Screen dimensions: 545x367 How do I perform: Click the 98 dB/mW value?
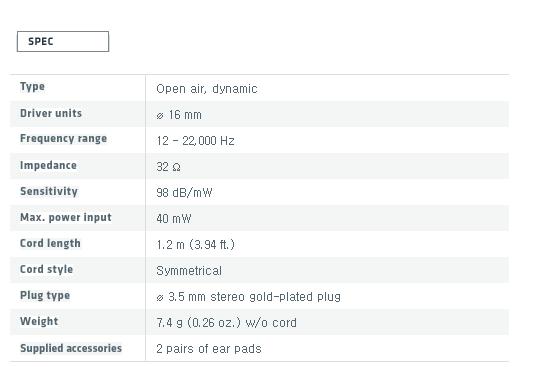click(184, 193)
